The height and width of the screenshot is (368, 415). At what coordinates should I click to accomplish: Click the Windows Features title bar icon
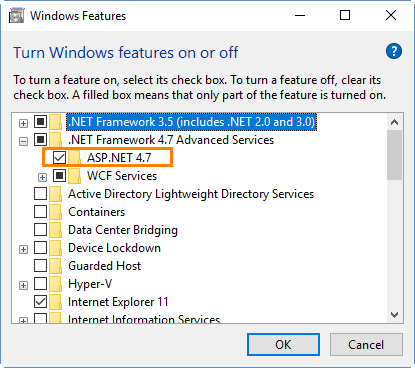coord(17,16)
